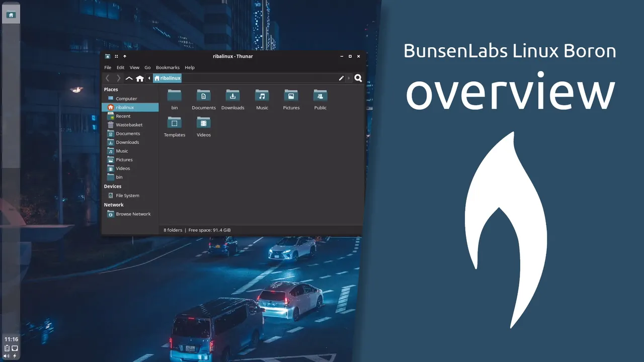Click the Thunar task icon atop the panel
The height and width of the screenshot is (362, 644).
click(11, 15)
